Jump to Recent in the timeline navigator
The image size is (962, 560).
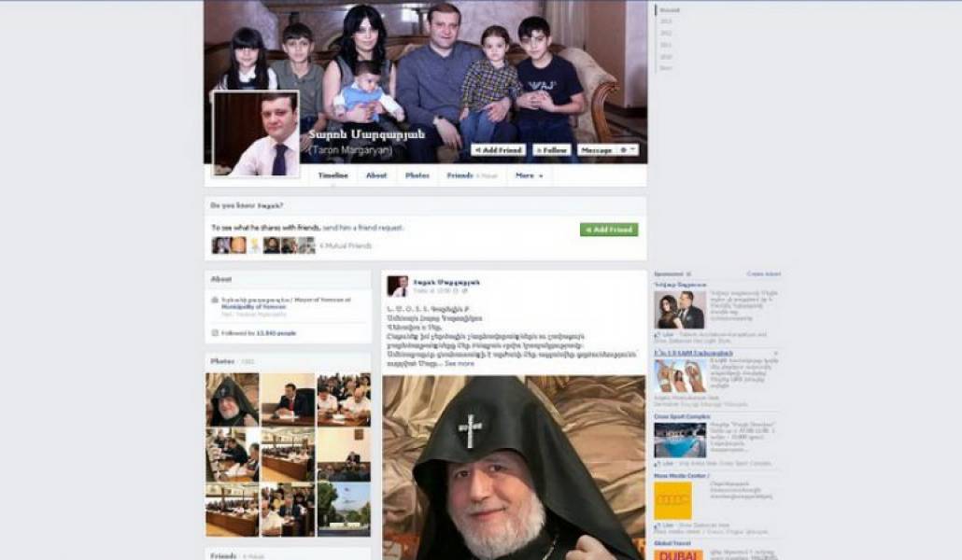(x=670, y=10)
